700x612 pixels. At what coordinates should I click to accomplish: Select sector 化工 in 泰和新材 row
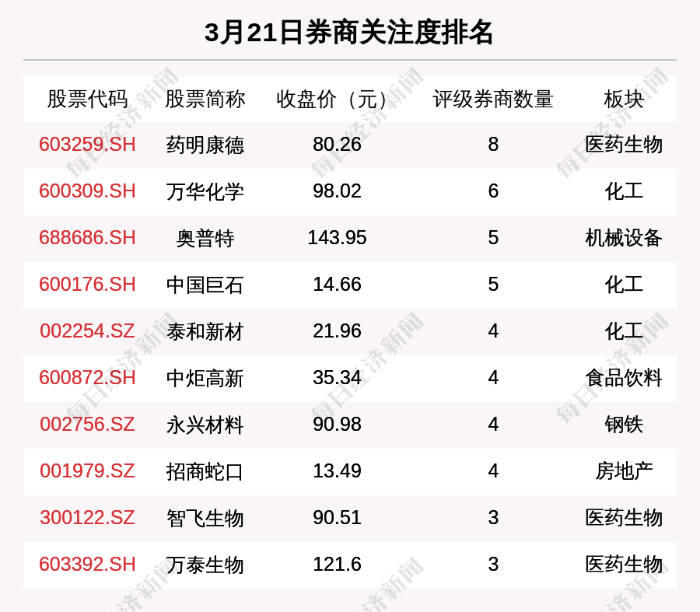click(624, 332)
